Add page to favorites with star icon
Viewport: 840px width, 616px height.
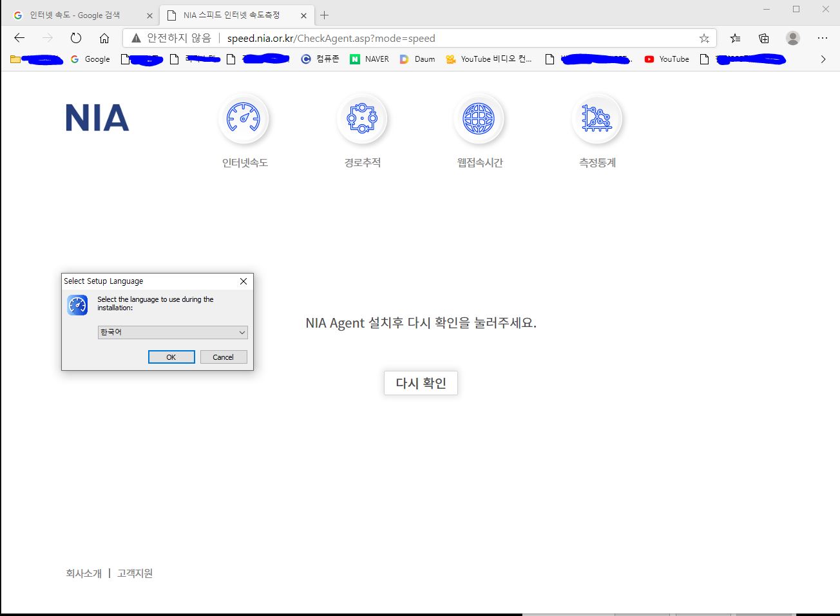point(704,39)
